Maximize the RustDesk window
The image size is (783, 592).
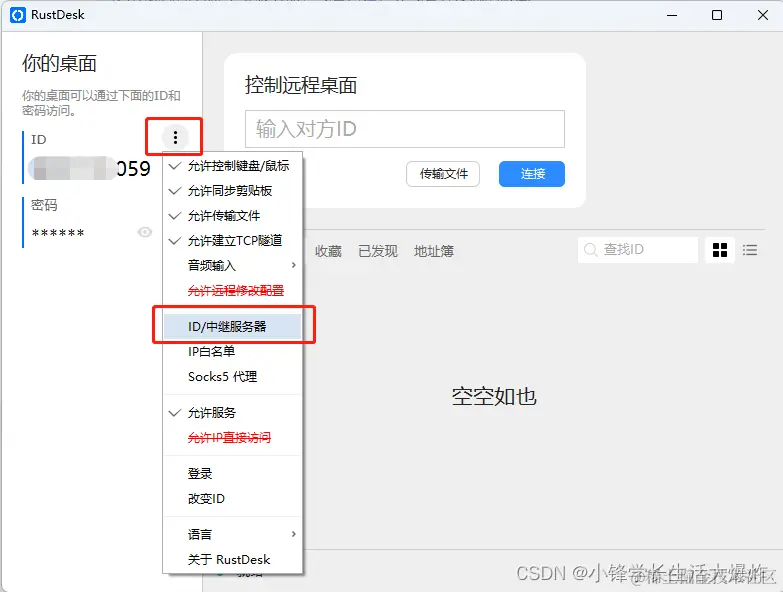tap(717, 15)
